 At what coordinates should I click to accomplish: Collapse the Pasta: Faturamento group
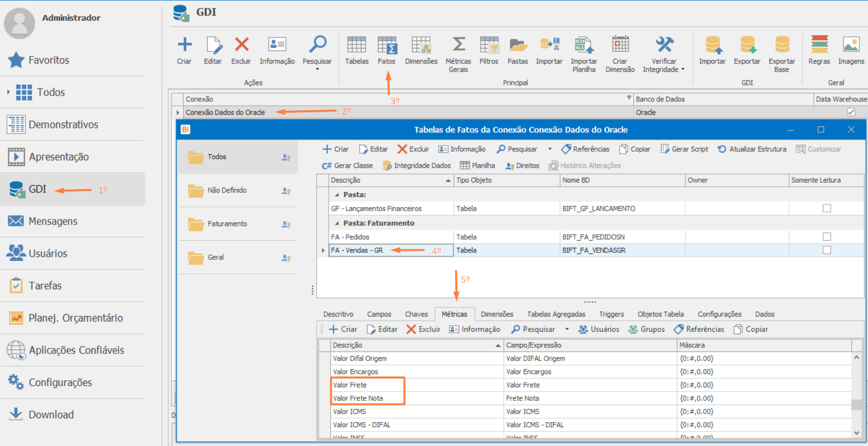pyautogui.click(x=337, y=223)
